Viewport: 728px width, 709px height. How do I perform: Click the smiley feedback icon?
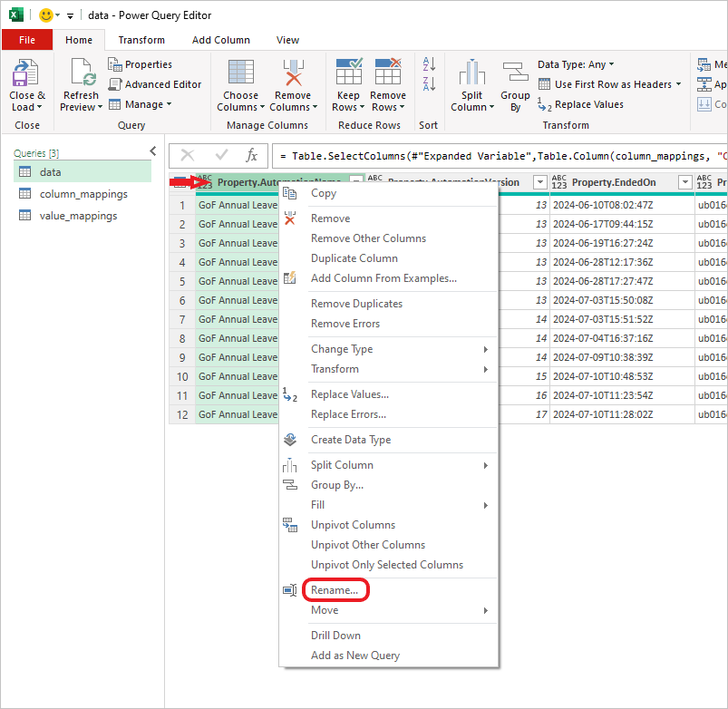(46, 15)
